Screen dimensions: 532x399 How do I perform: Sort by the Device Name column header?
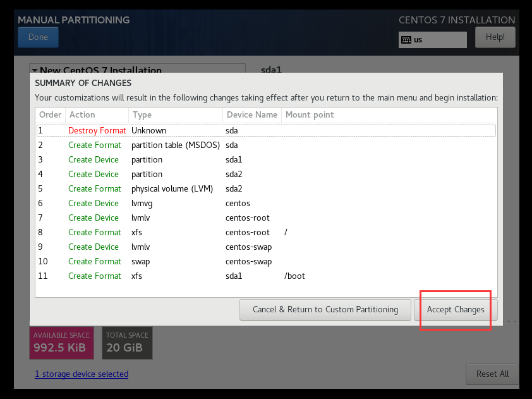[x=252, y=115]
